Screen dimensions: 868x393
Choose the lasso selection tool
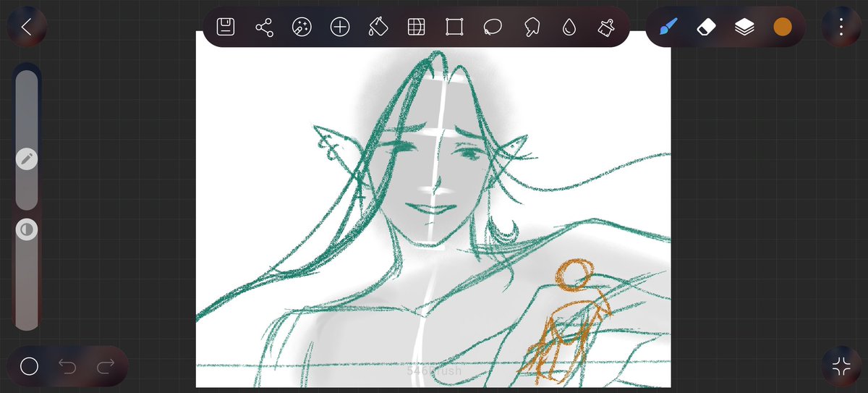(x=493, y=28)
